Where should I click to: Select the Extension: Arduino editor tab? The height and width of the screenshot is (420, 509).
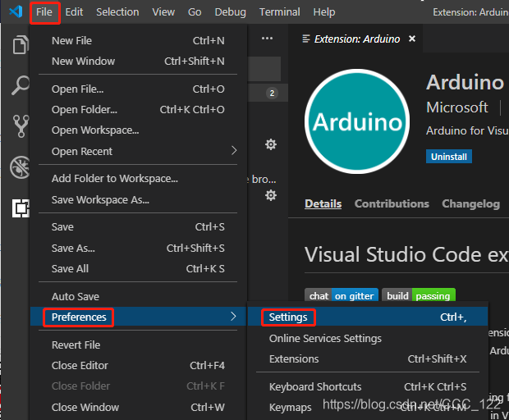(x=355, y=39)
